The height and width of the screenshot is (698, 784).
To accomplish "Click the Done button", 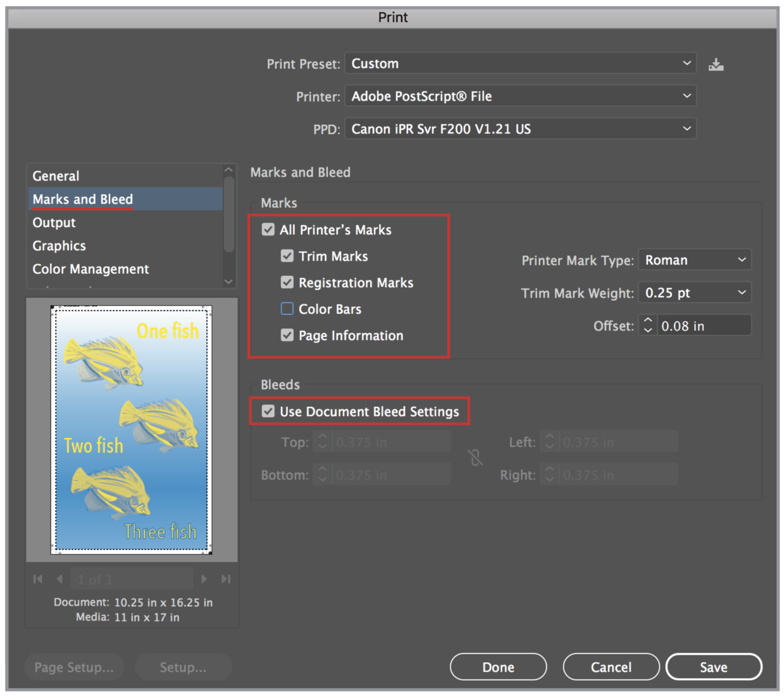I will [x=498, y=666].
